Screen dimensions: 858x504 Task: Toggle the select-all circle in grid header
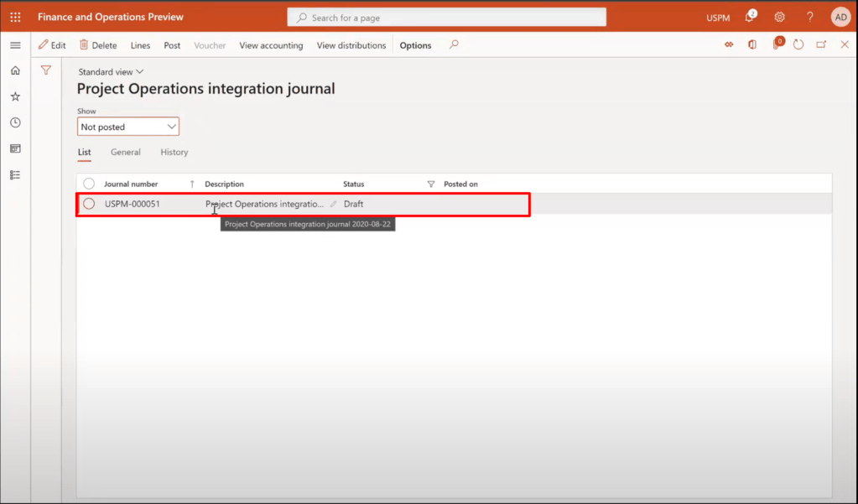click(89, 184)
